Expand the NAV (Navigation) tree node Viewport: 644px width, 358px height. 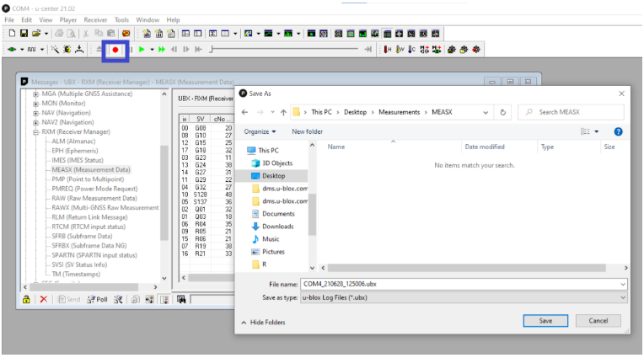(36, 113)
